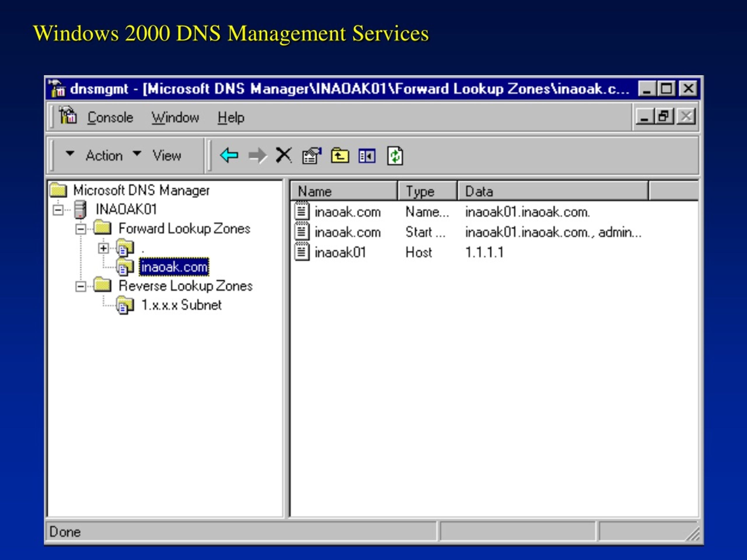Viewport: 747px width, 560px height.
Task: Restore the inner MDI child window
Action: tap(664, 116)
